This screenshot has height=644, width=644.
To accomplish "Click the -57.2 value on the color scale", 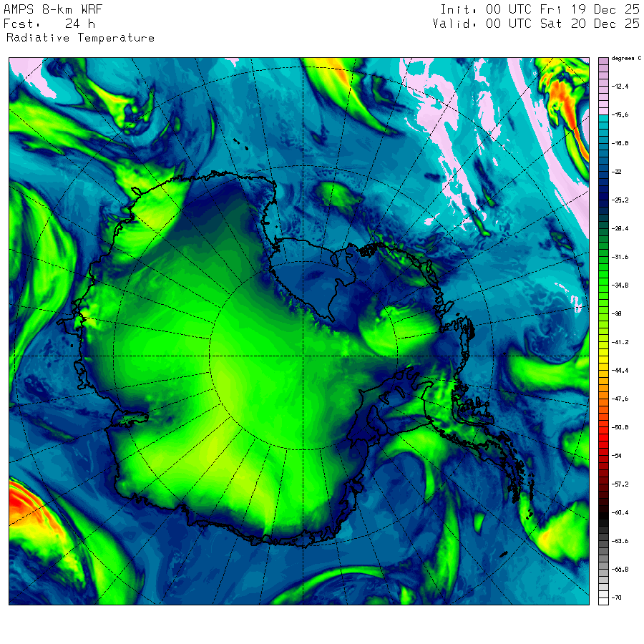I will coord(620,484).
